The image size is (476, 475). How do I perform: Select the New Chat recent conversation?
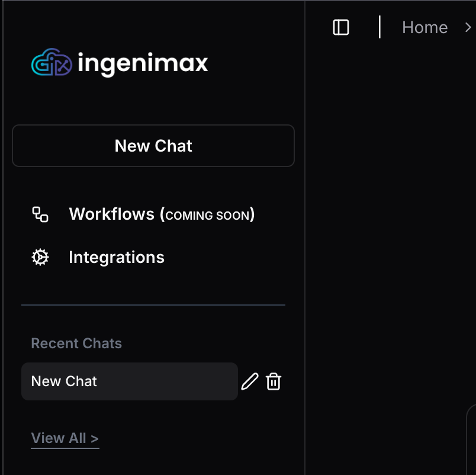tap(130, 381)
